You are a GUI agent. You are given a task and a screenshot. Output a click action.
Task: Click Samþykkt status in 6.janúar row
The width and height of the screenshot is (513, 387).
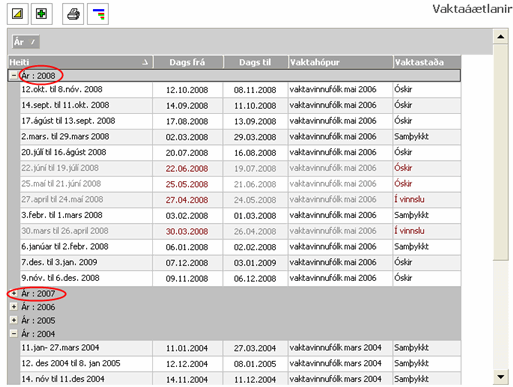[x=411, y=247]
